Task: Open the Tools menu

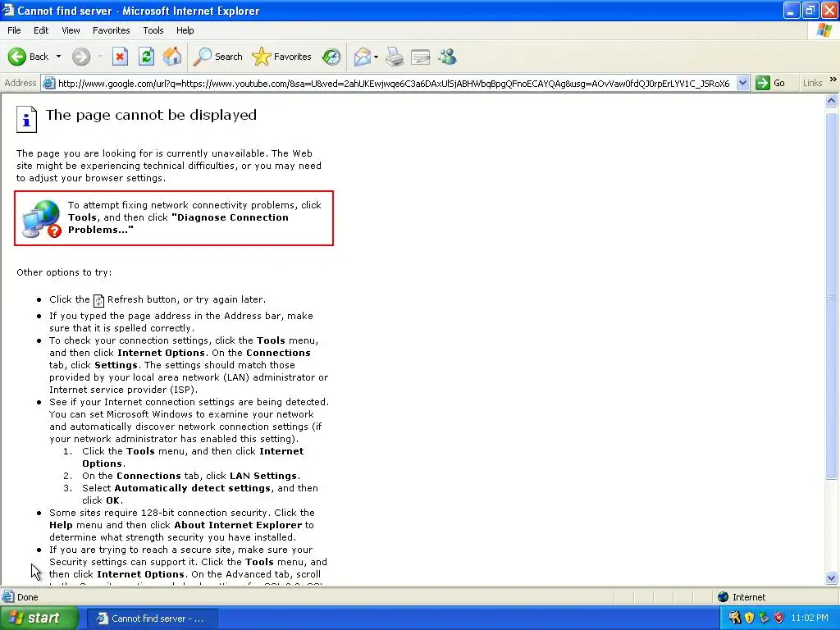Action: (x=153, y=30)
